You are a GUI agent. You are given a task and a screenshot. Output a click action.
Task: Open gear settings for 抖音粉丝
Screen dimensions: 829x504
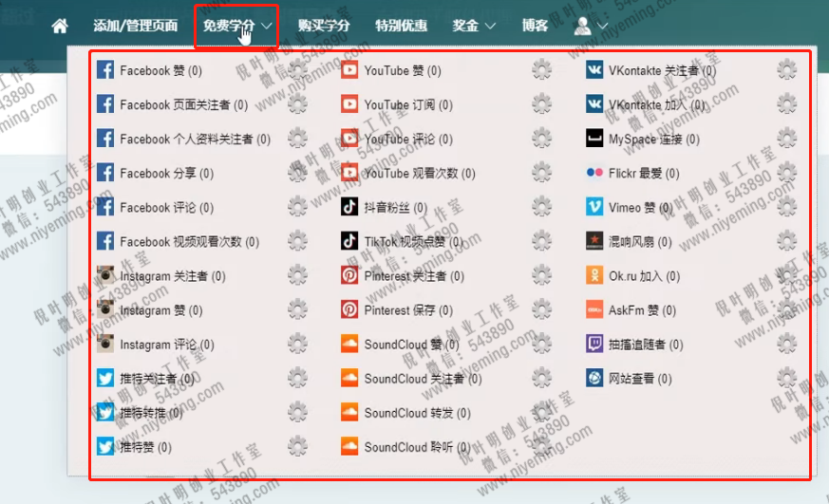(542, 207)
